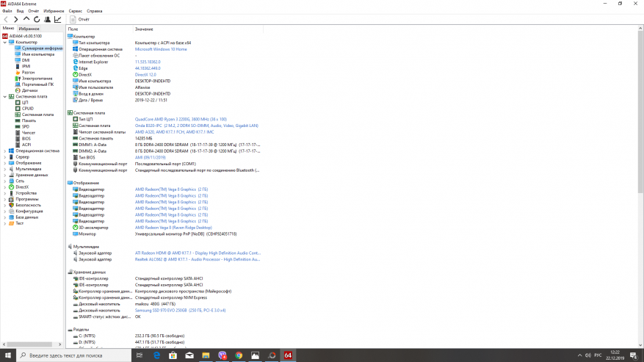Open the Электропитание plug icon item
The image size is (644, 362).
pyautogui.click(x=18, y=79)
